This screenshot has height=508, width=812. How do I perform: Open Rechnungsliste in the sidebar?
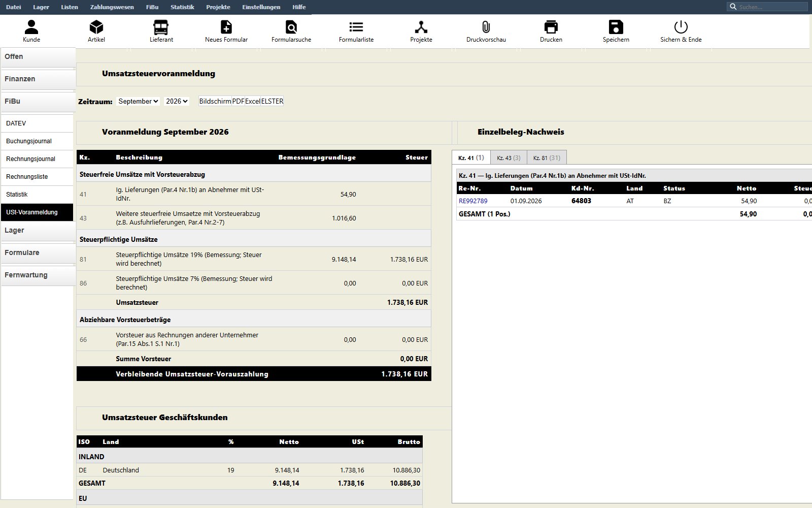(x=37, y=177)
